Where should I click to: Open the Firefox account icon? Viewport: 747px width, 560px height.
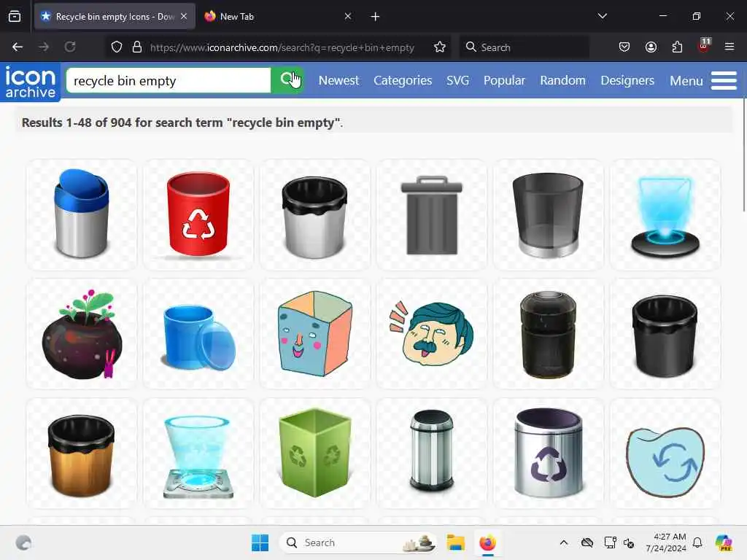click(651, 47)
